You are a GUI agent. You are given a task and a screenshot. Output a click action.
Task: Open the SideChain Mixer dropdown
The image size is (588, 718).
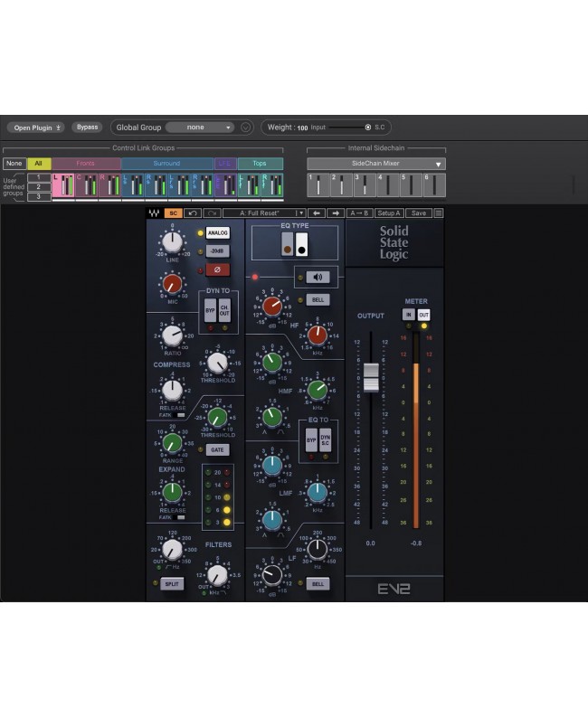point(376,164)
